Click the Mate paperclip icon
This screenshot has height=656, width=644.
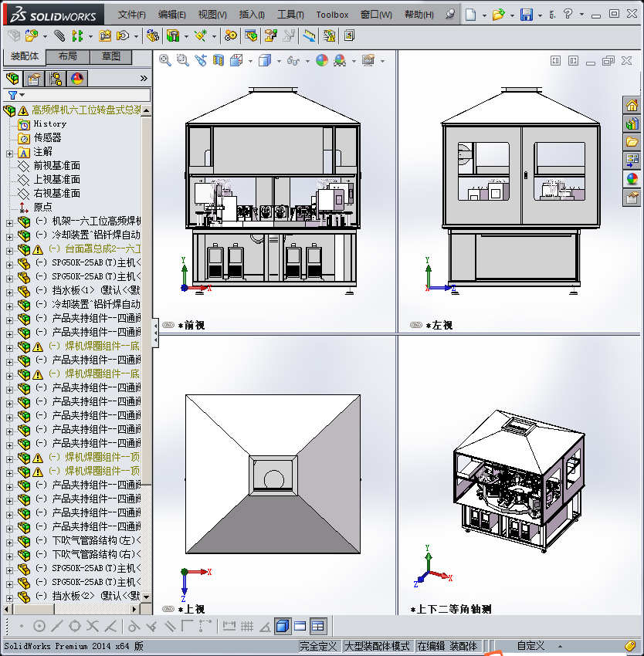pos(59,36)
